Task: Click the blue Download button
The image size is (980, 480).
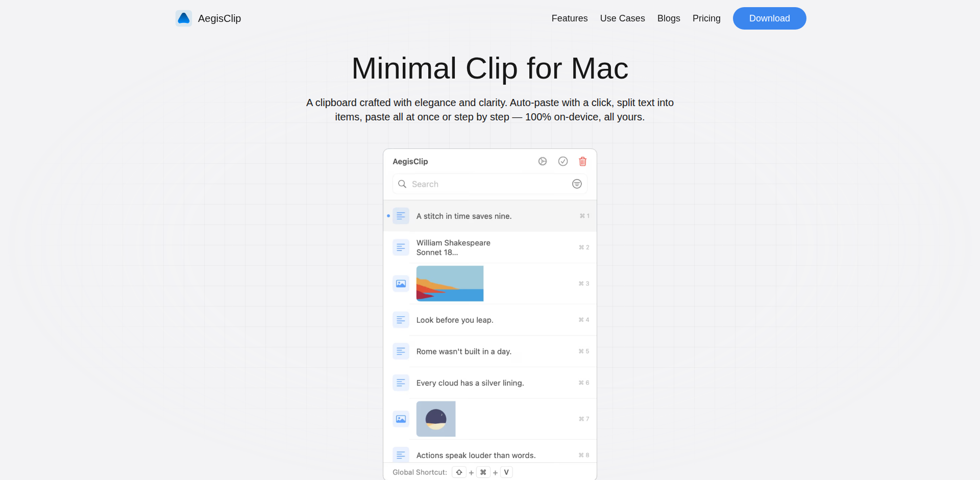Action: point(770,18)
